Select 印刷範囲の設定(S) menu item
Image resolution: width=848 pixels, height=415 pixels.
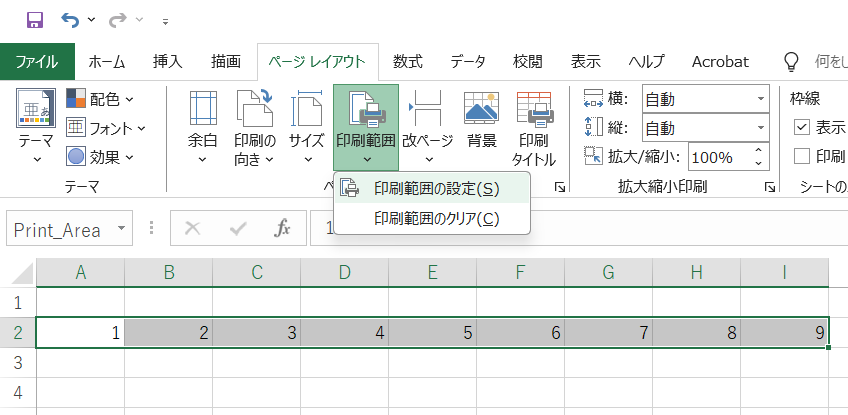pos(435,188)
